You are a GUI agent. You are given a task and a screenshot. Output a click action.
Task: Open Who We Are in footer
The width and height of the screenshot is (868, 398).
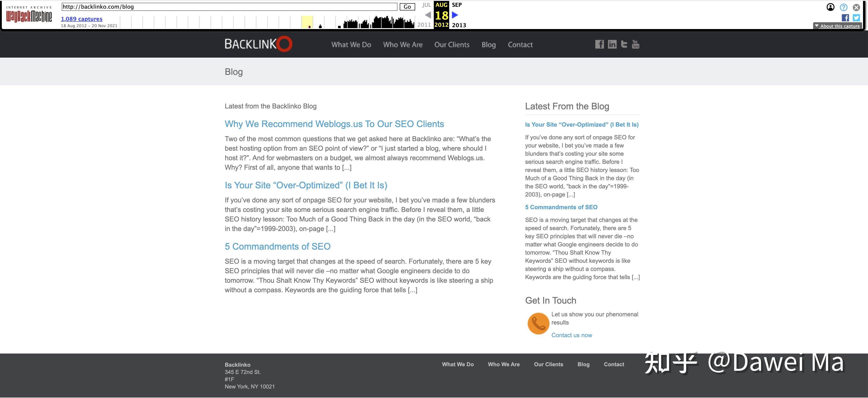point(504,364)
